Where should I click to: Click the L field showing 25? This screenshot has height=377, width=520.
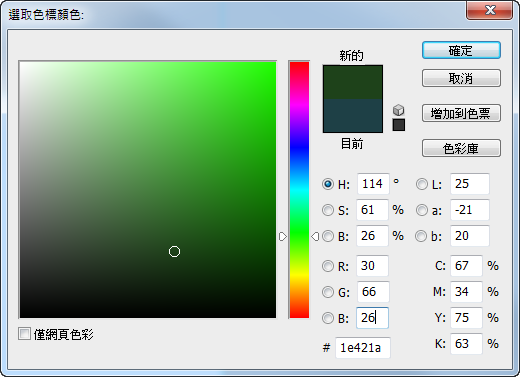470,184
